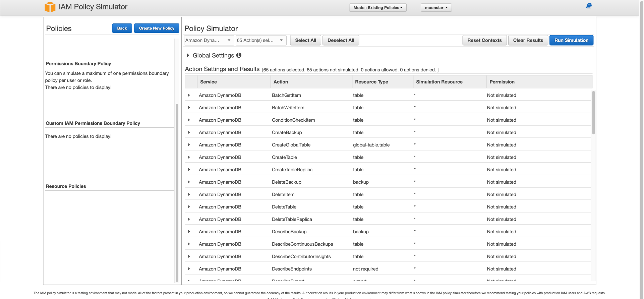This screenshot has height=299, width=644.
Task: Expand the DeleteTableReplica row
Action: (x=189, y=219)
